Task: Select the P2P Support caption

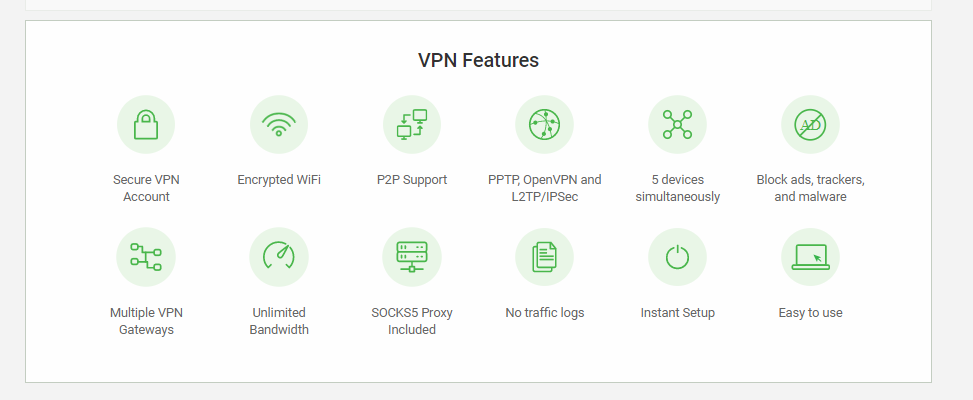Action: coord(411,180)
